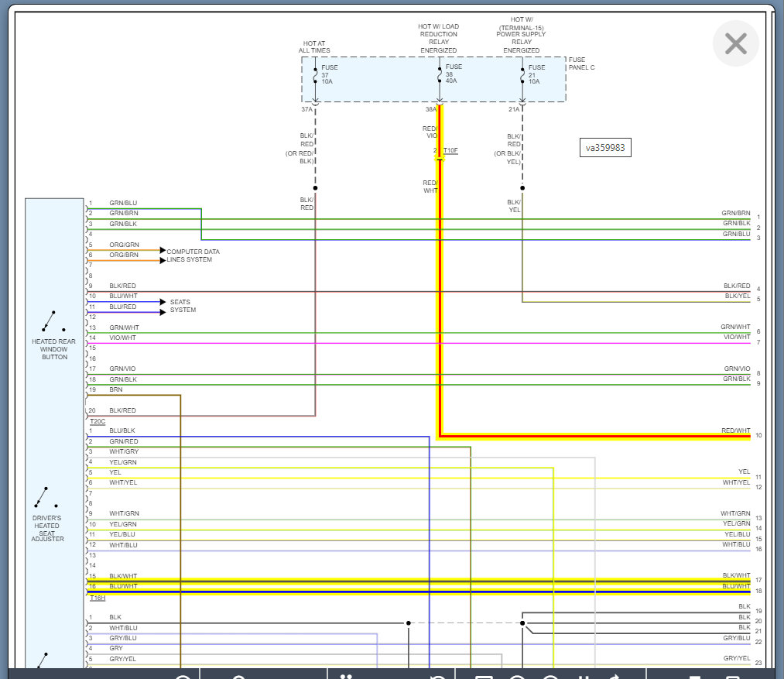Click the arrow pointing to Seats System
This screenshot has height=679, width=784.
coord(163,302)
